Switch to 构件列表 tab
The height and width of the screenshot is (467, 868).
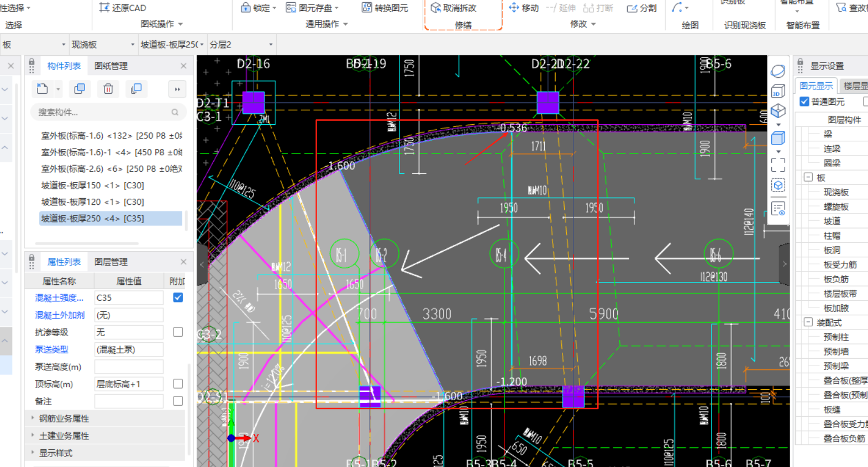64,66
